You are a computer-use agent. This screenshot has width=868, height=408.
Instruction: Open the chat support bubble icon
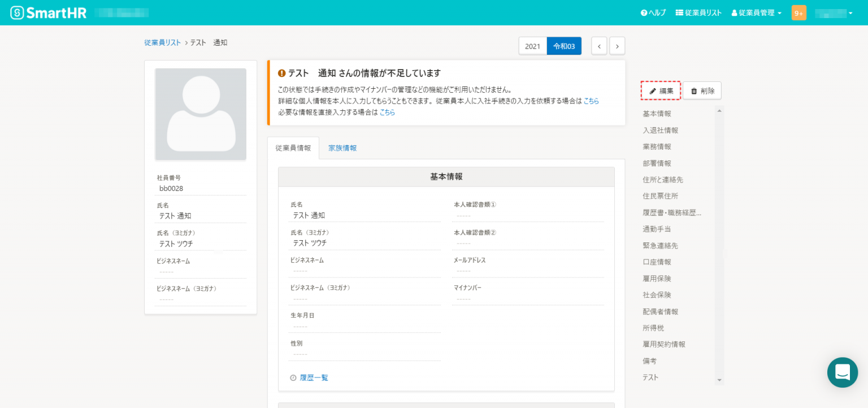(x=843, y=372)
